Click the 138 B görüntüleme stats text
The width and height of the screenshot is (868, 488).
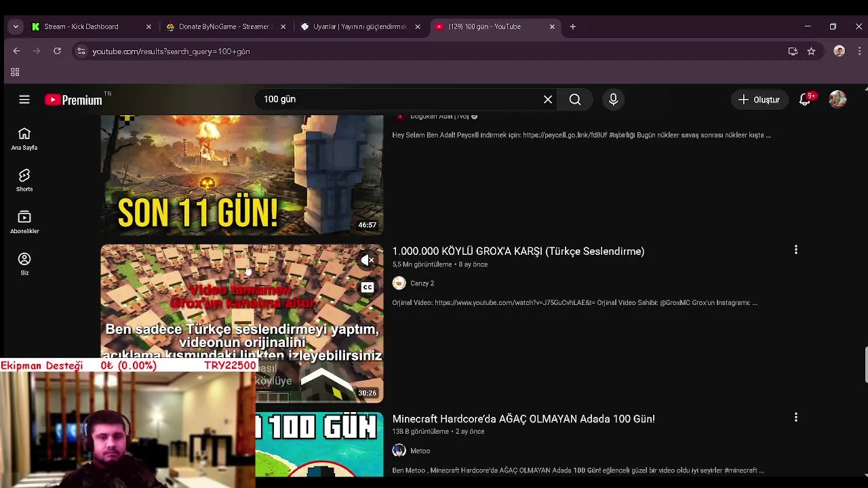tap(420, 432)
